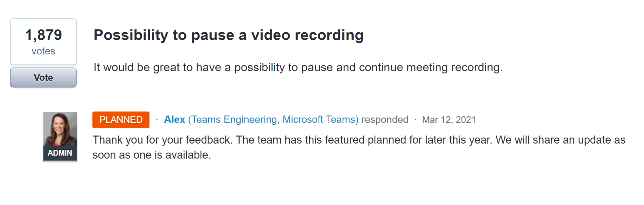Click the idea description about pausing meeting recording
Viewport: 644px width, 205px height.
[298, 67]
